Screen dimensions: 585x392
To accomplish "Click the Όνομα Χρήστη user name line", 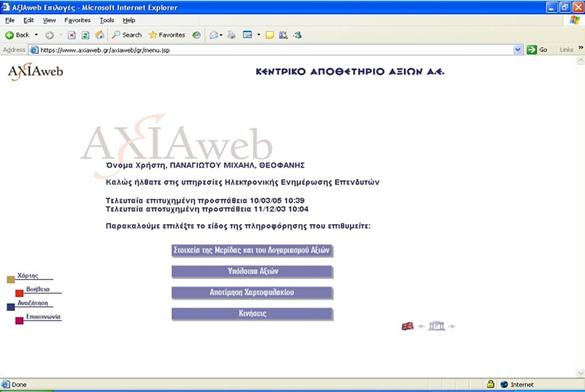I will [205, 165].
